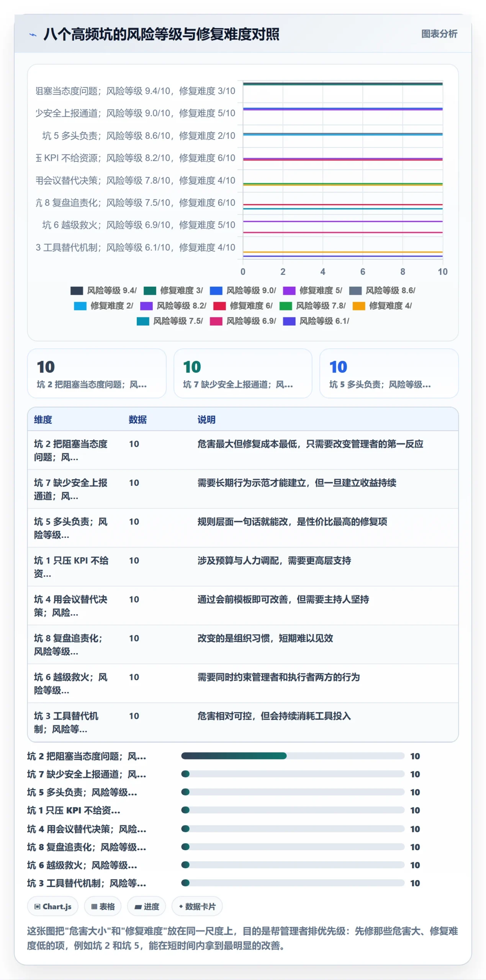Click the progress bar for 坑 6 越级救火

[293, 865]
